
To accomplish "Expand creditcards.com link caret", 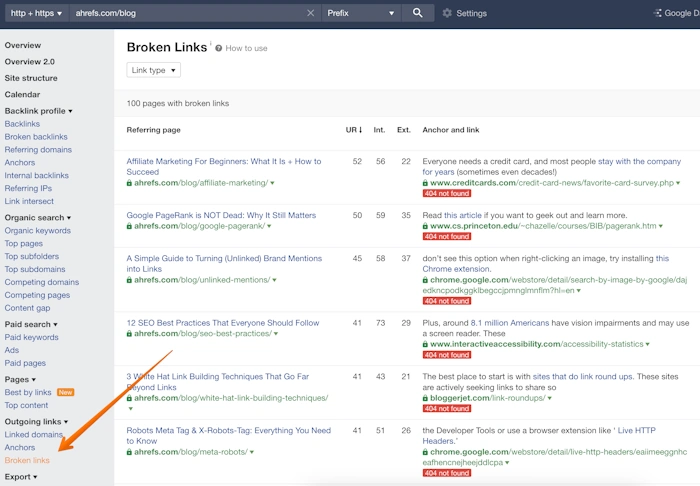I will click(x=678, y=183).
